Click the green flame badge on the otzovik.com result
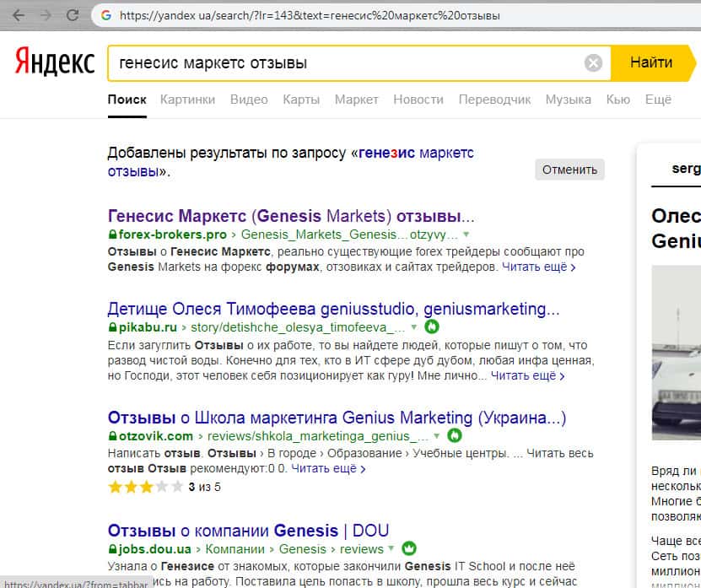Image resolution: width=701 pixels, height=588 pixels. point(455,435)
